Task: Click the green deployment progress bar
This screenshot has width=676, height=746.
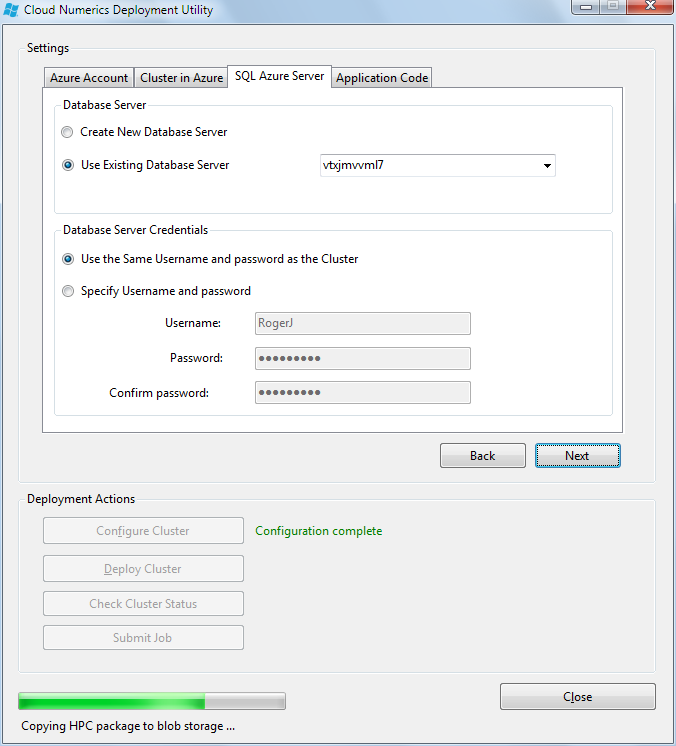Action: tap(152, 701)
